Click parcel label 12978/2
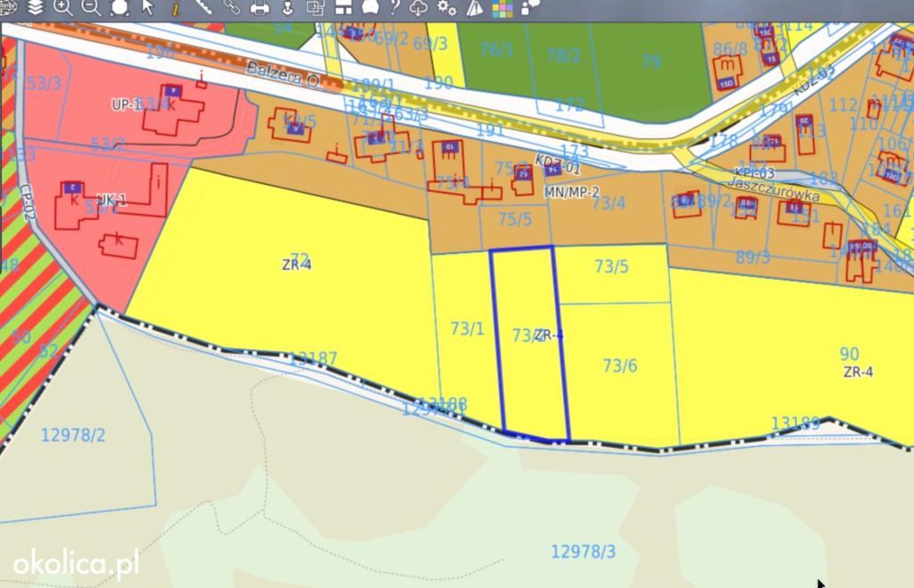The image size is (914, 588). point(73,435)
